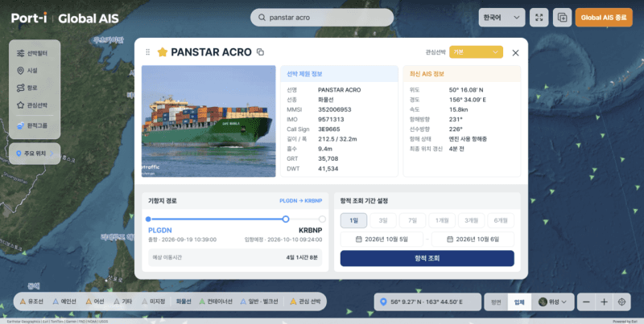Click the KRBNP arrival port label

(311, 230)
